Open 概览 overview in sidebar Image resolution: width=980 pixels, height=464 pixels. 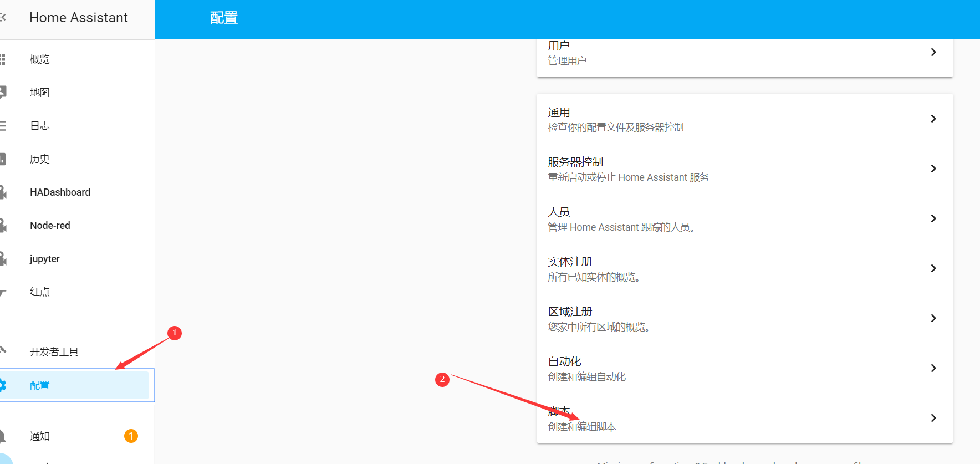40,59
